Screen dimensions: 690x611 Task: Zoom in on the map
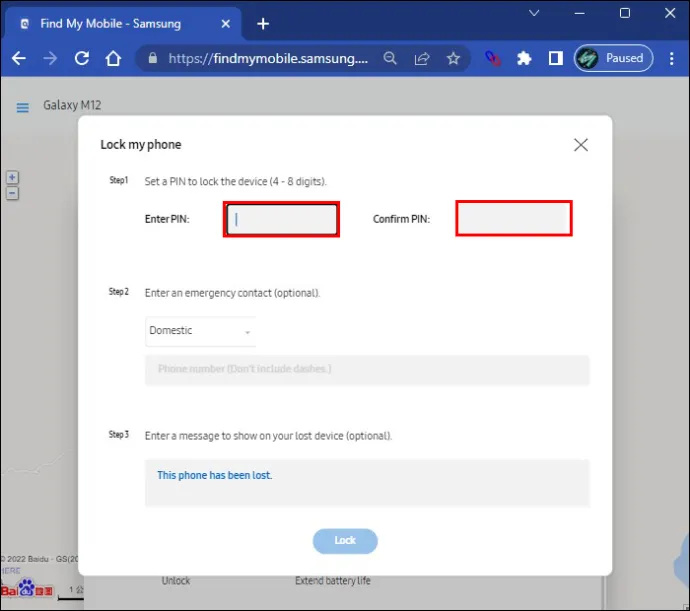12,177
